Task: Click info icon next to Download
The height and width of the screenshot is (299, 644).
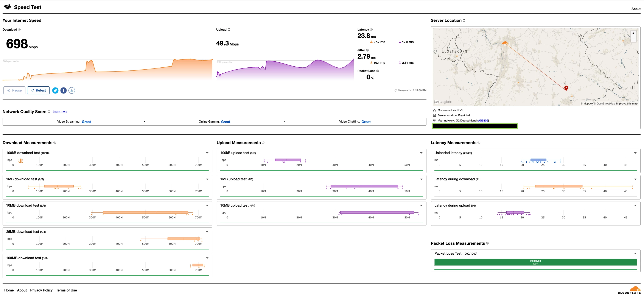Action: [20, 30]
